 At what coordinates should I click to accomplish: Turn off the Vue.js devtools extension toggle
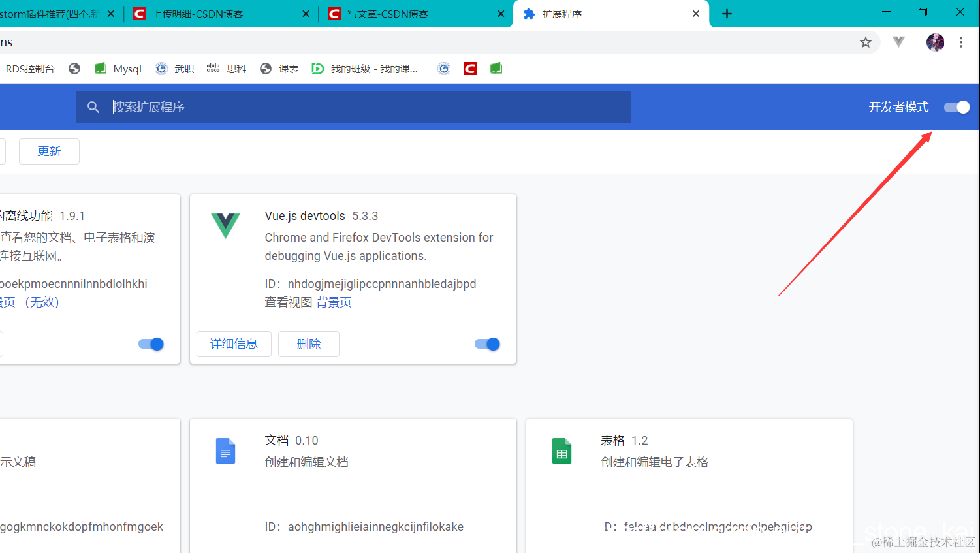[486, 344]
